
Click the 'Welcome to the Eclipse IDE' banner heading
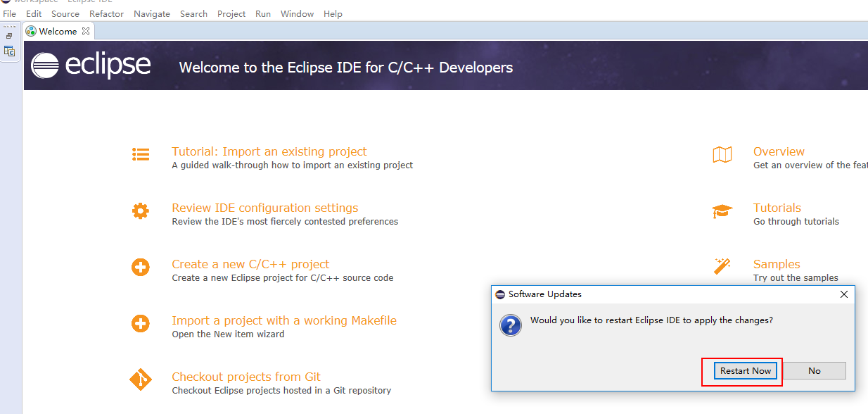coord(346,68)
